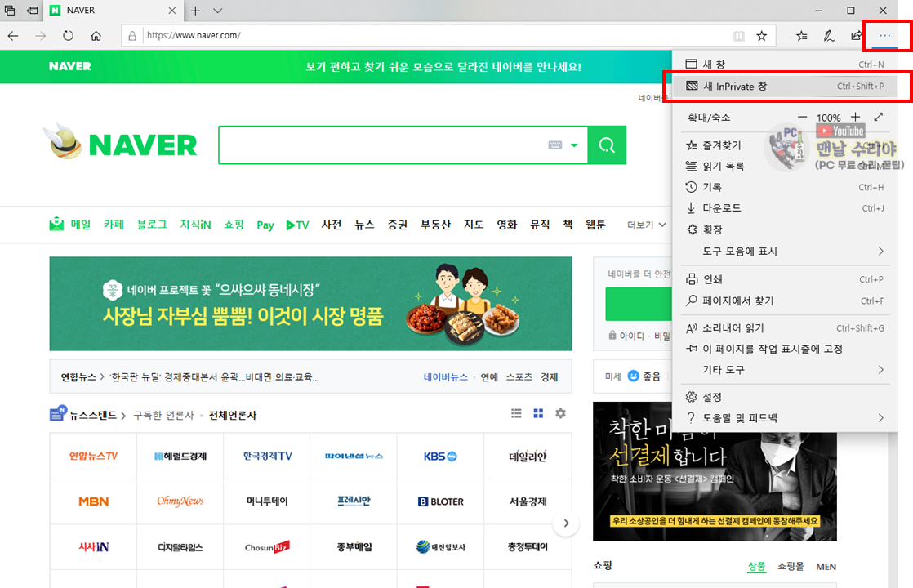
Task: Reload the page with the refresh icon
Action: (68, 36)
